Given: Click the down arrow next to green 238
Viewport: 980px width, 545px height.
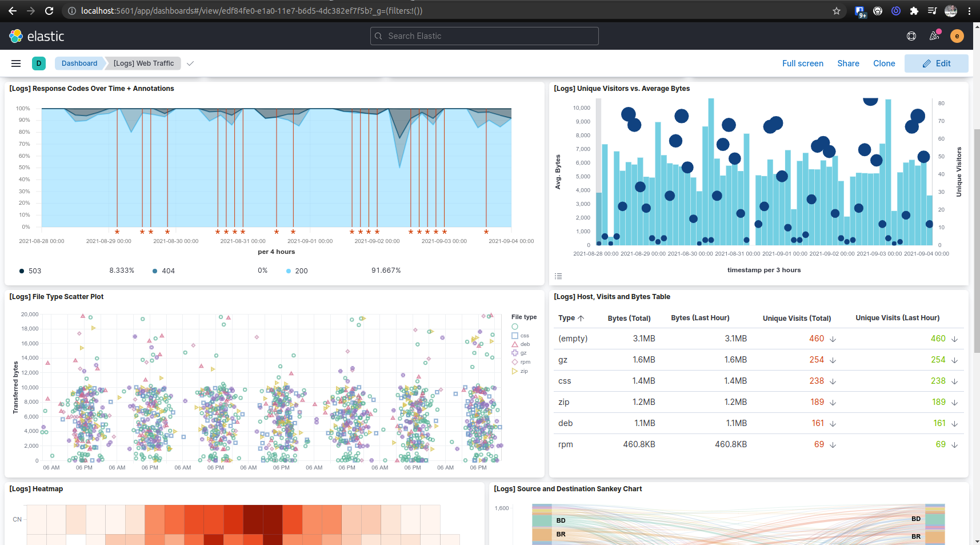Looking at the screenshot, I should [954, 381].
